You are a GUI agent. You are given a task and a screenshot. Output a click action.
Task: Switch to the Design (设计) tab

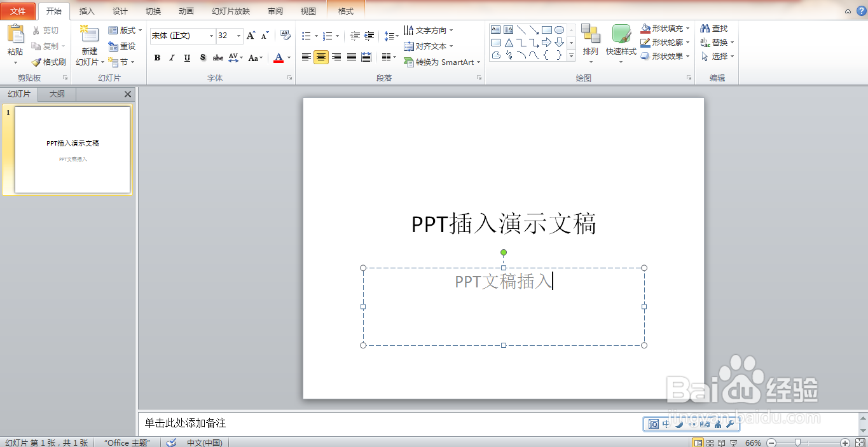[120, 11]
